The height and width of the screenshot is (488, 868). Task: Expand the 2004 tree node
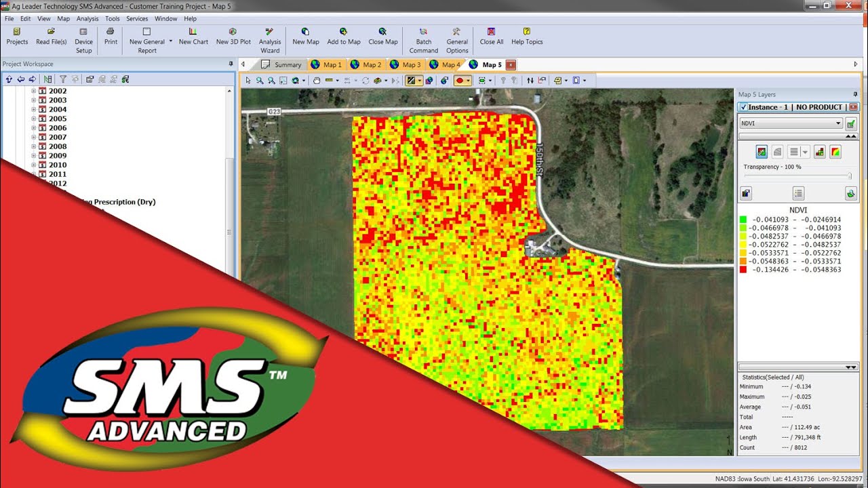click(34, 109)
